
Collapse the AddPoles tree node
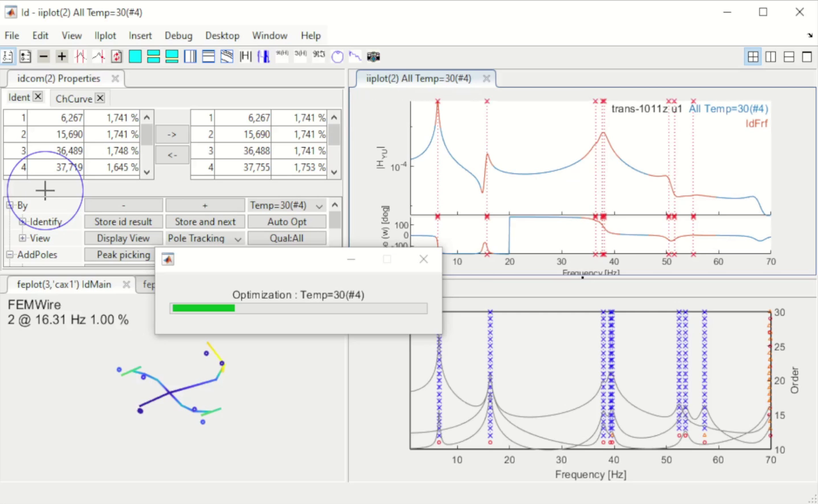pos(9,255)
